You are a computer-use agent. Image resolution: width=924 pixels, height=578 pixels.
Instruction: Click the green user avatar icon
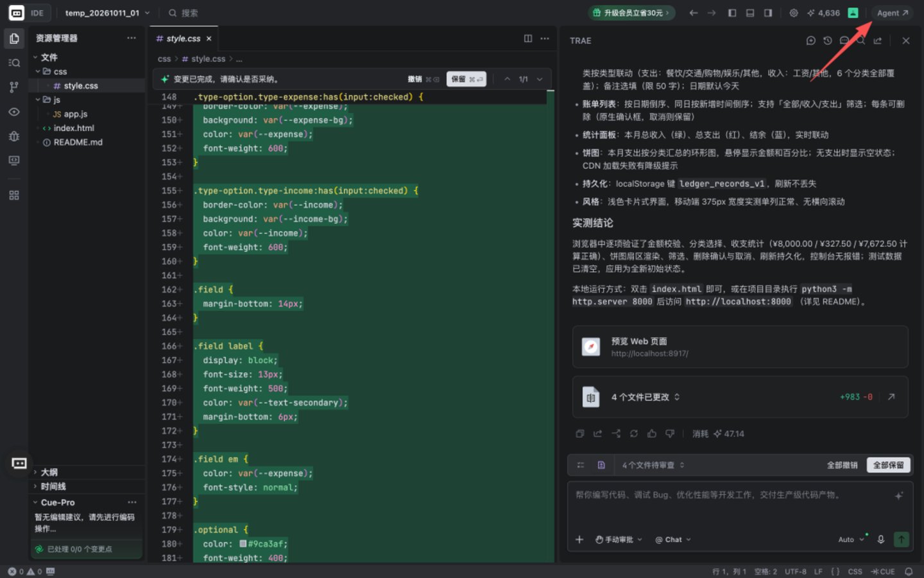(853, 13)
